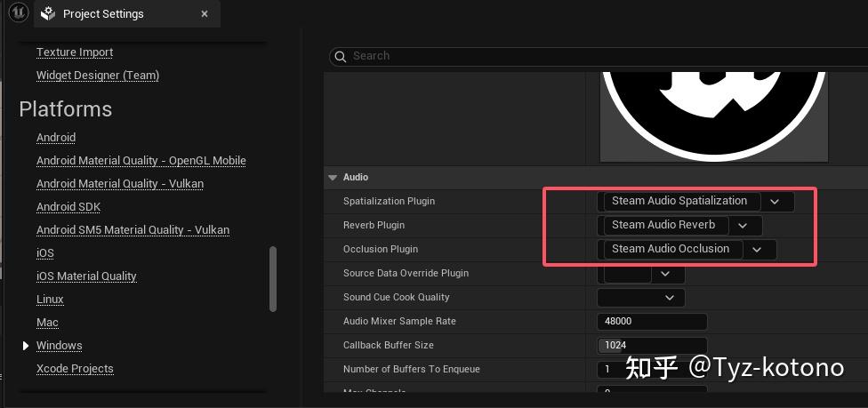Click the Platforms section heading
Screen dimensions: 868x408
[x=65, y=109]
